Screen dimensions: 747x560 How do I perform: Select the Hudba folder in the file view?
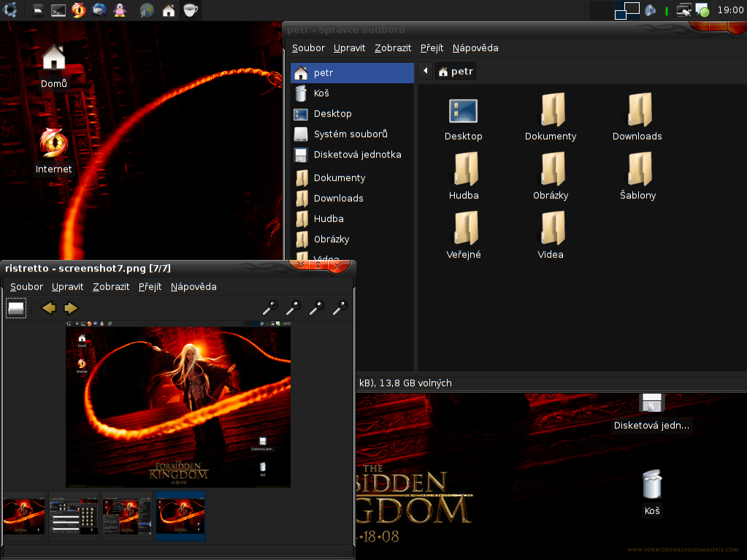point(464,177)
